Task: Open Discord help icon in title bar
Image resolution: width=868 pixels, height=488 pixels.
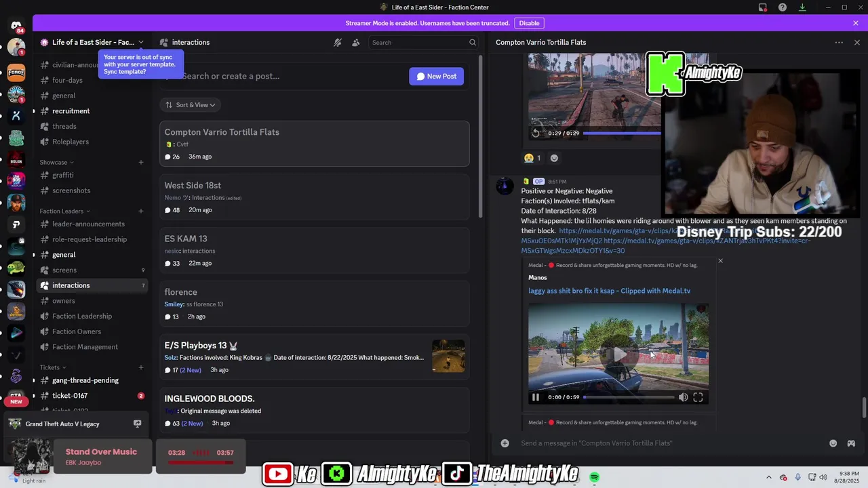Action: [783, 7]
